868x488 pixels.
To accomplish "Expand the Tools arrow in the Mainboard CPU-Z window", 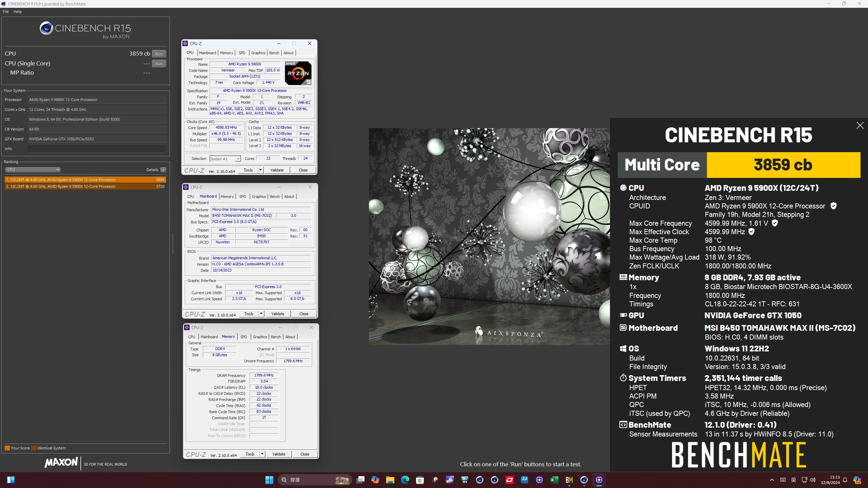I will click(x=261, y=314).
